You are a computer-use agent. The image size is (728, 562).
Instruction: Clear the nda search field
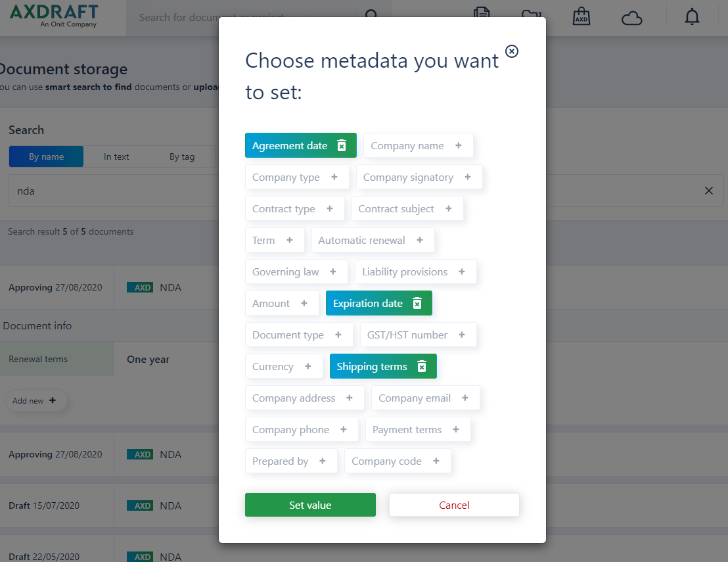(708, 191)
